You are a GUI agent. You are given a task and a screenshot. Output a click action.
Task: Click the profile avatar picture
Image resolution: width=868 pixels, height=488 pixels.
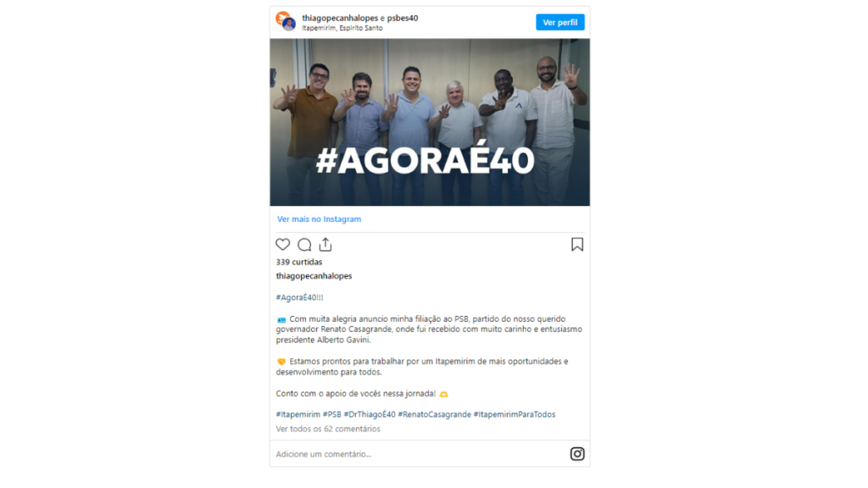click(x=287, y=21)
